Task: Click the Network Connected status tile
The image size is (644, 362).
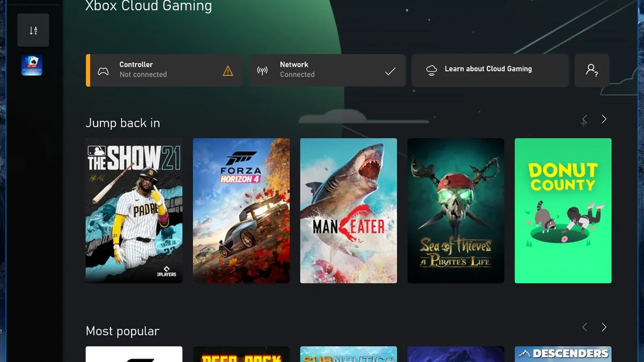Action: point(327,70)
